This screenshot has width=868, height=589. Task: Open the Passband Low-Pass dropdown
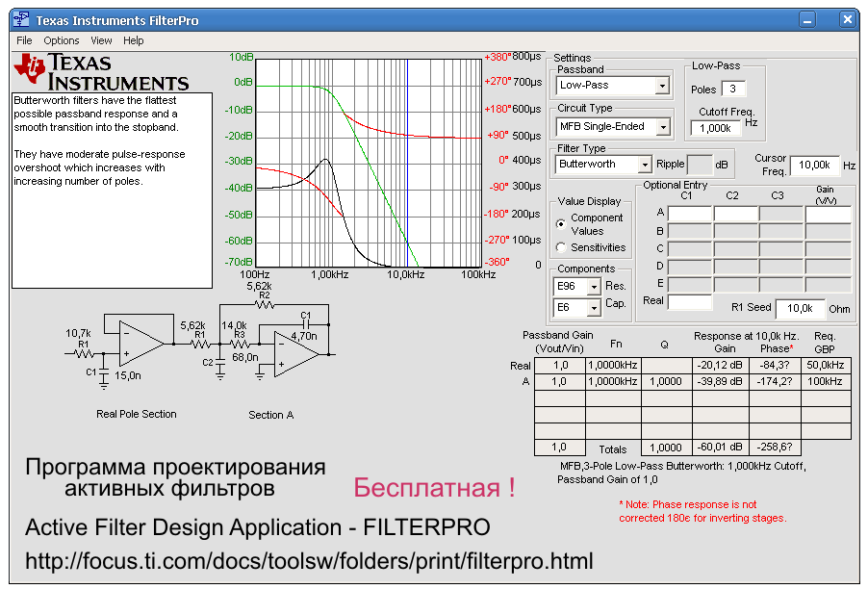pyautogui.click(x=661, y=86)
